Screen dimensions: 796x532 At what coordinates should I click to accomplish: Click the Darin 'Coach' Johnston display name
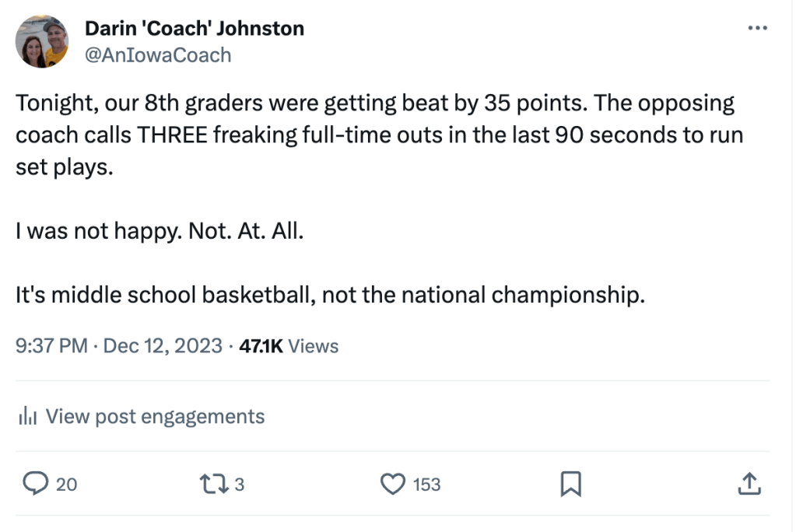coord(193,29)
